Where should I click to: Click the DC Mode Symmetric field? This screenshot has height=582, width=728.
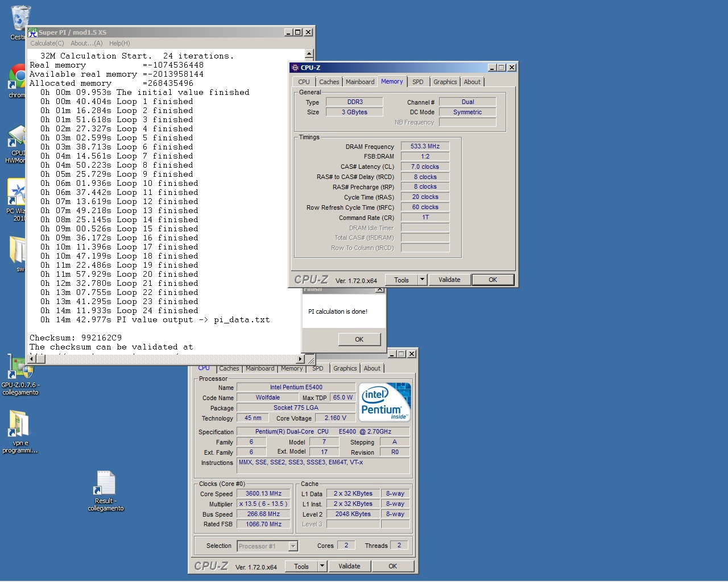click(x=468, y=112)
